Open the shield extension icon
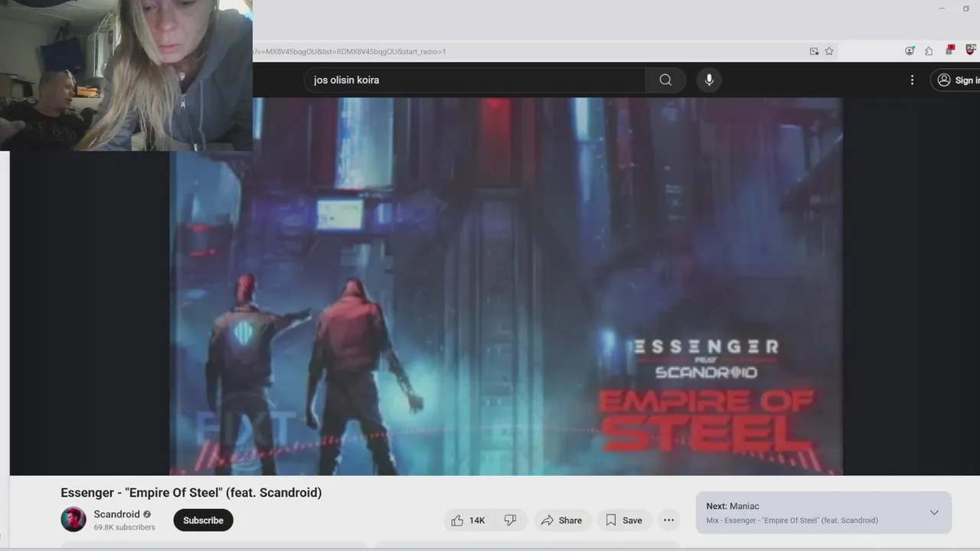This screenshot has height=551, width=980. click(x=971, y=51)
